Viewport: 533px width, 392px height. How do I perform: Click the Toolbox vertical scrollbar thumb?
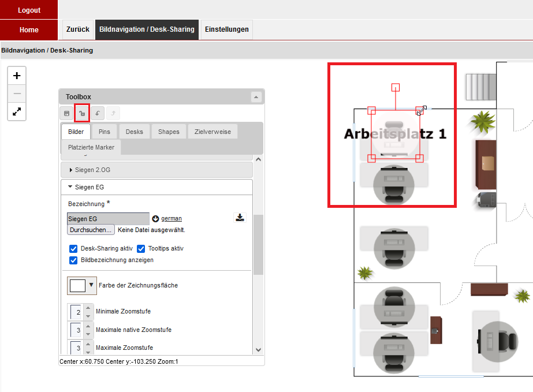(258, 244)
